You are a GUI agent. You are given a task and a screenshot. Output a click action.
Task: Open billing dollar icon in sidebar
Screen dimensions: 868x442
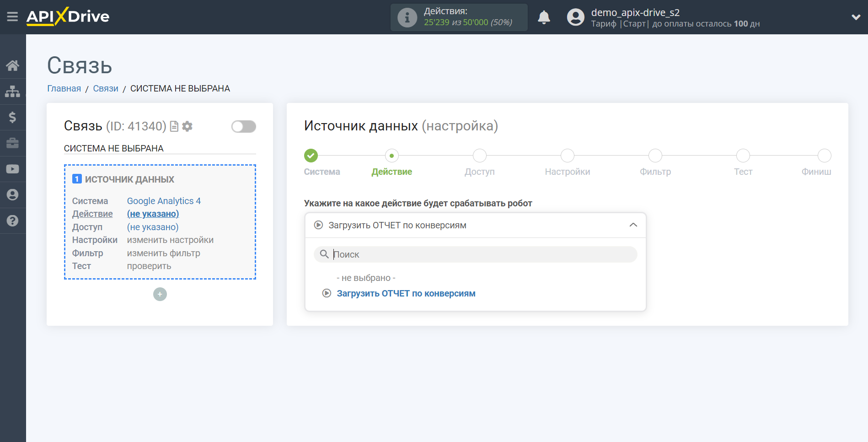(12, 117)
